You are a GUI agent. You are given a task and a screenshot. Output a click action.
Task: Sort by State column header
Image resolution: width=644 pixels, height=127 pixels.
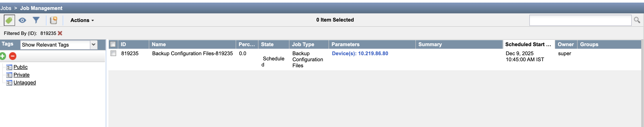point(274,44)
